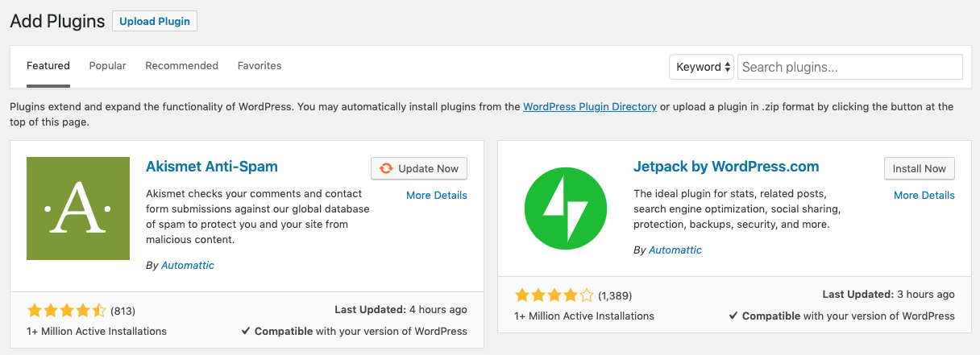Install the Jetpack plugin now
This screenshot has height=355, width=980.
(x=919, y=168)
